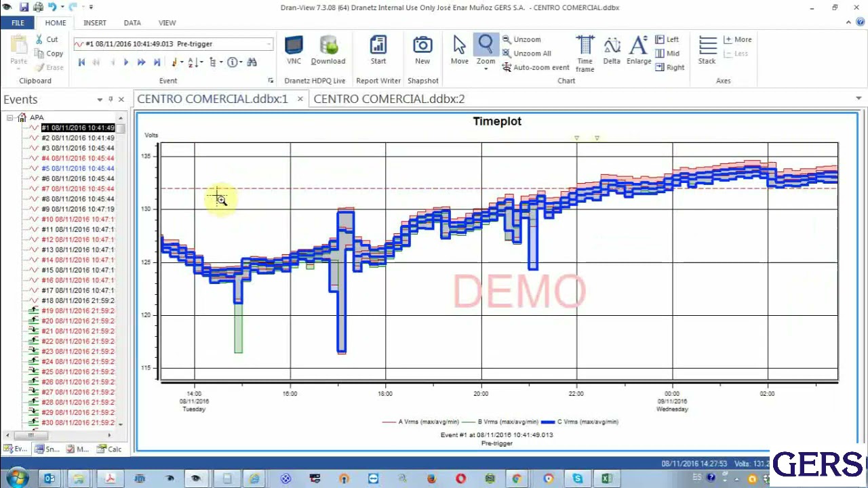Start the Report Writer
This screenshot has height=488, width=868.
(x=378, y=50)
